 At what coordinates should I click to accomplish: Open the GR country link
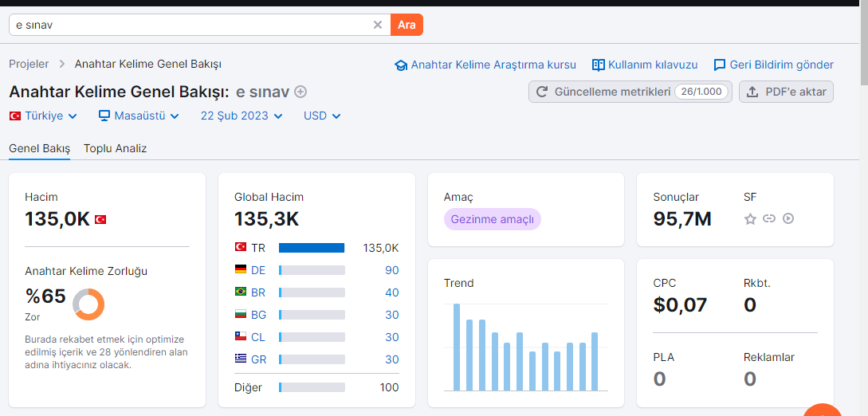(x=258, y=359)
